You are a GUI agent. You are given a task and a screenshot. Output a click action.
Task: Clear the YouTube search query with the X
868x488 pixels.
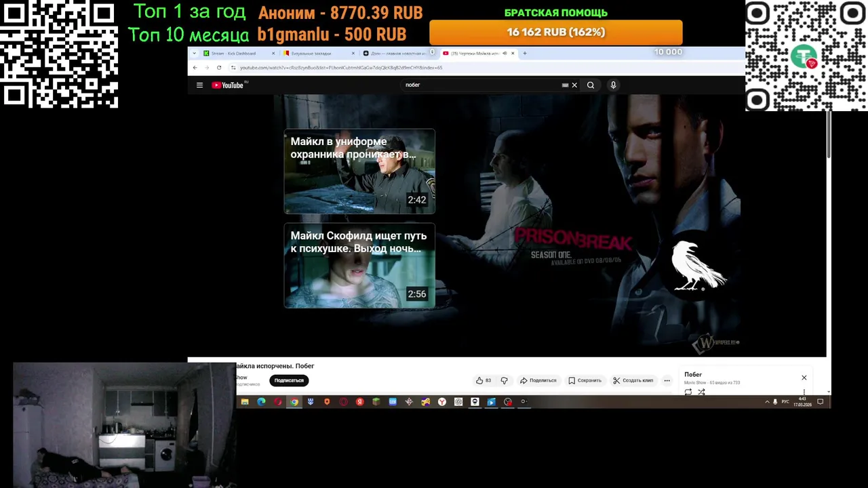click(574, 85)
